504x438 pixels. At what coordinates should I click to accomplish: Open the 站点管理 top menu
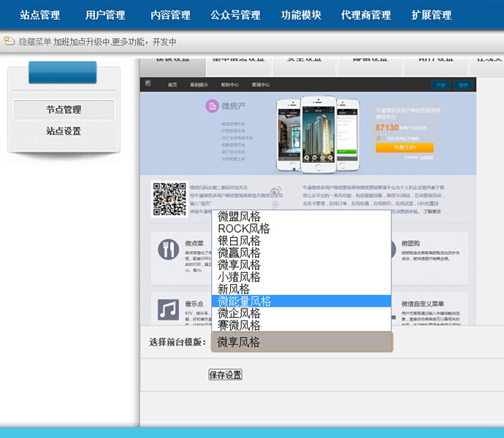click(x=39, y=15)
